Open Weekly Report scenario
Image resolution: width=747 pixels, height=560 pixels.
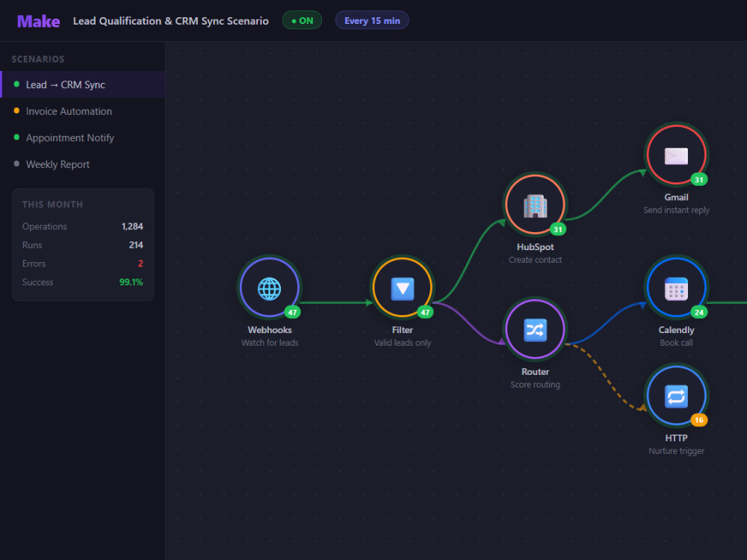83,164
